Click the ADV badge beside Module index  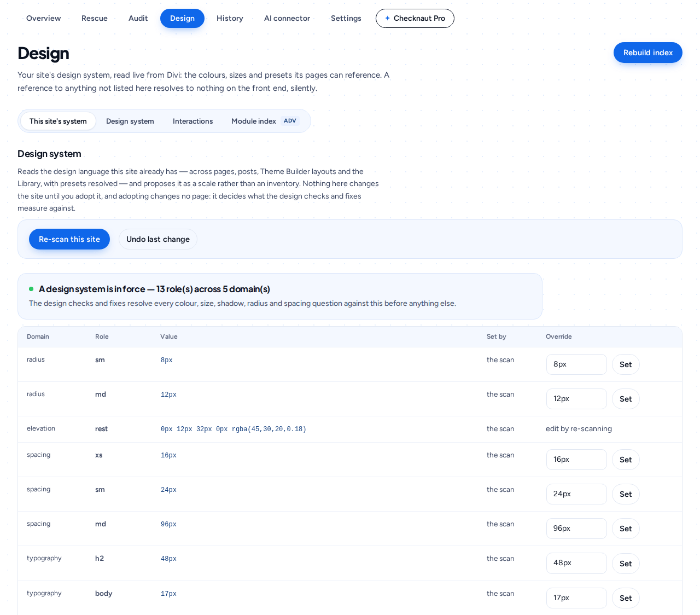tap(290, 121)
